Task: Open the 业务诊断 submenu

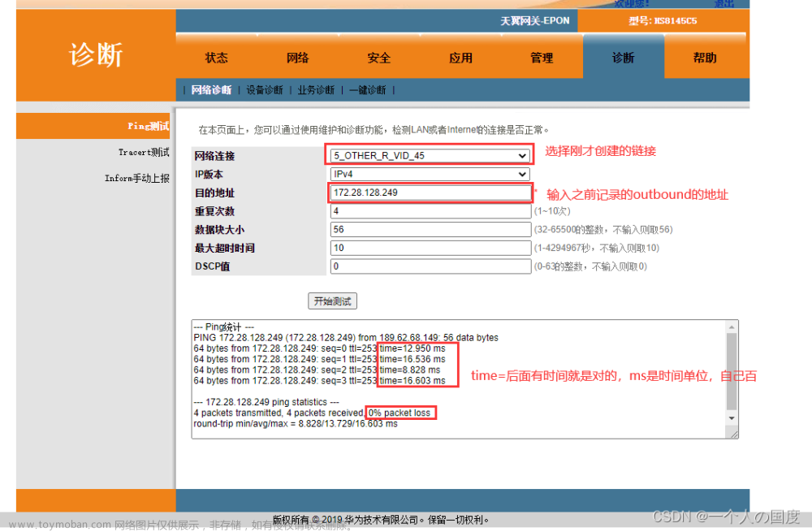Action: coord(316,89)
